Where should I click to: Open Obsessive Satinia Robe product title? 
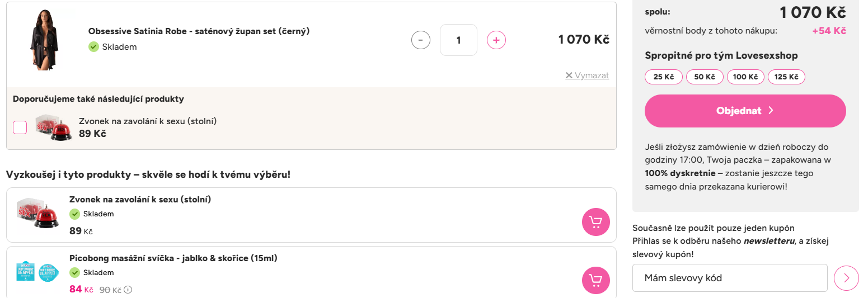point(199,31)
